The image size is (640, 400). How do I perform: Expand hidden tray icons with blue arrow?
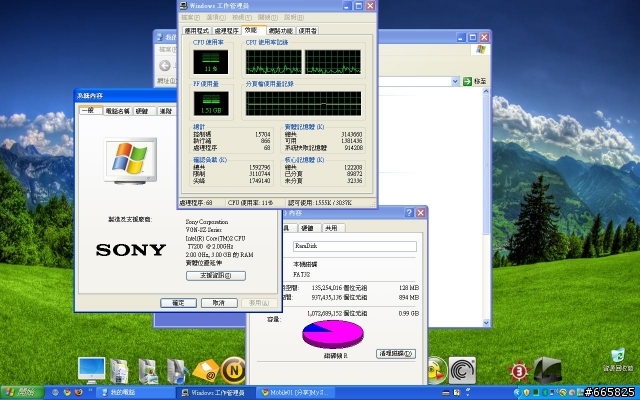coord(518,393)
